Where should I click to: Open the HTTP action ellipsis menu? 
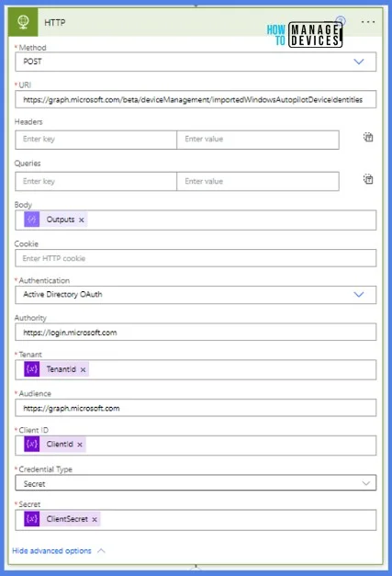(x=368, y=22)
